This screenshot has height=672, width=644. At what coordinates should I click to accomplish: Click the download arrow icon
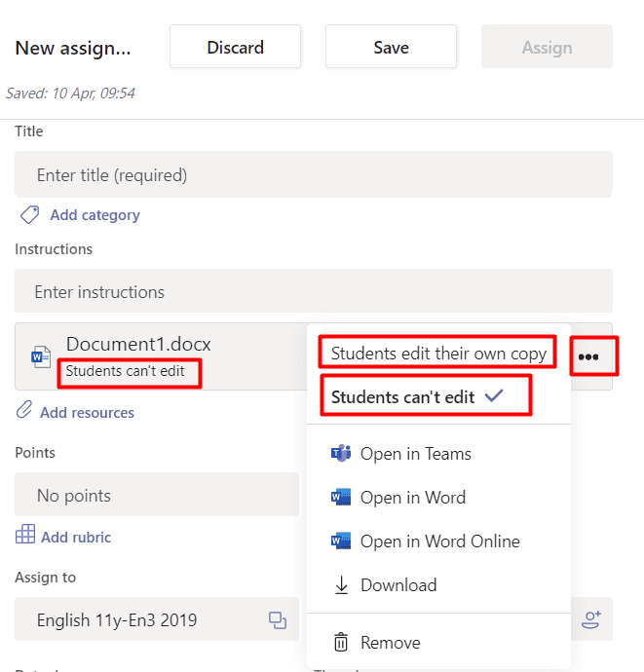point(341,585)
